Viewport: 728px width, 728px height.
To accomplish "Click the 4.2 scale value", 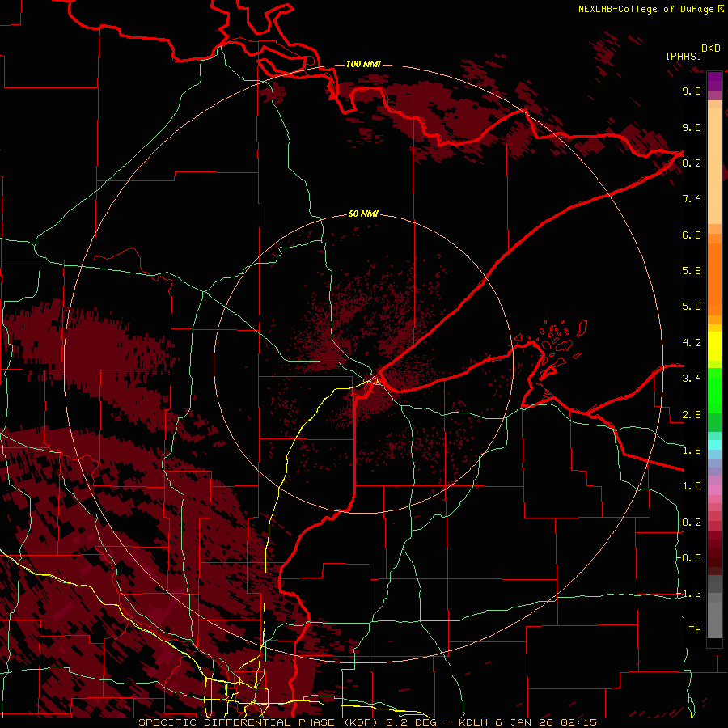I will [x=692, y=343].
